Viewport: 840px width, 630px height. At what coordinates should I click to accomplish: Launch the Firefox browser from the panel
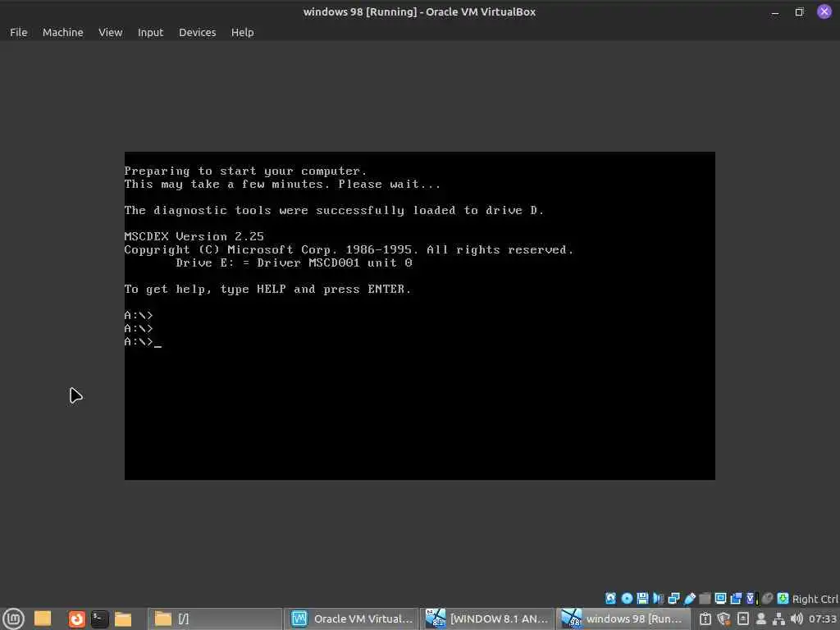tap(76, 619)
